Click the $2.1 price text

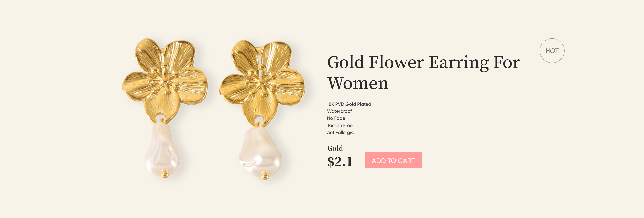pos(340,161)
